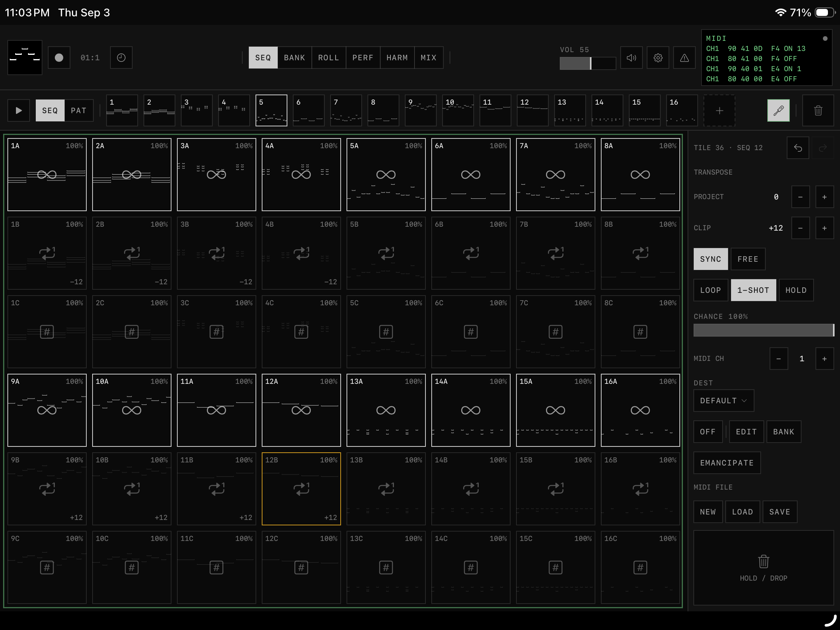Screen dimensions: 840x630
Task: Select sequence thumbnail 16
Action: coord(682,110)
